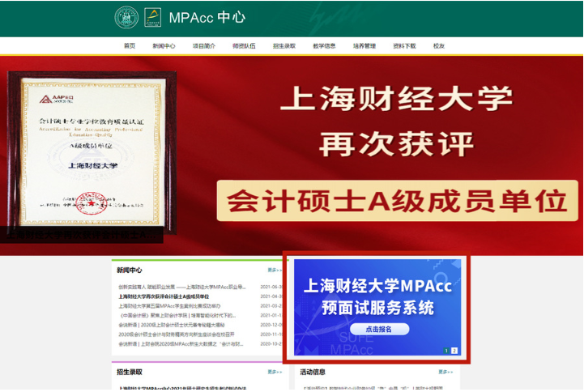
Task: Expand 更多 link in 新闻中心 section
Action: (275, 271)
